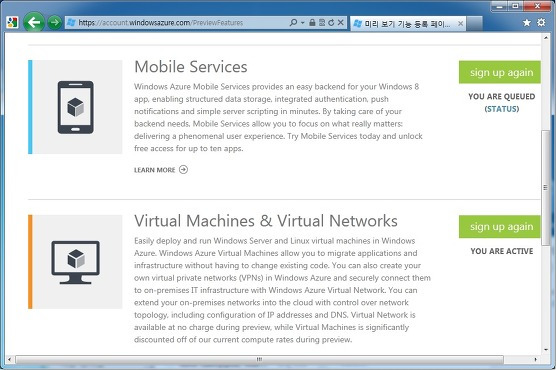The image size is (556, 370).
Task: Click the horizontal scrollbar thumb
Action: [259, 359]
